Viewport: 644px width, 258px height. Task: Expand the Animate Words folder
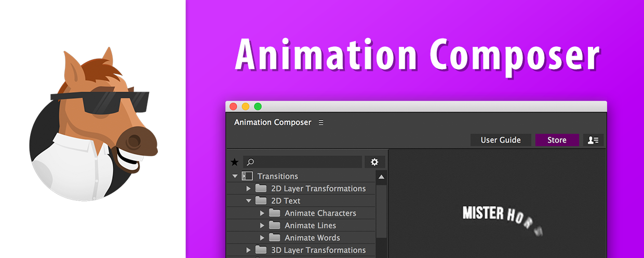coord(262,238)
